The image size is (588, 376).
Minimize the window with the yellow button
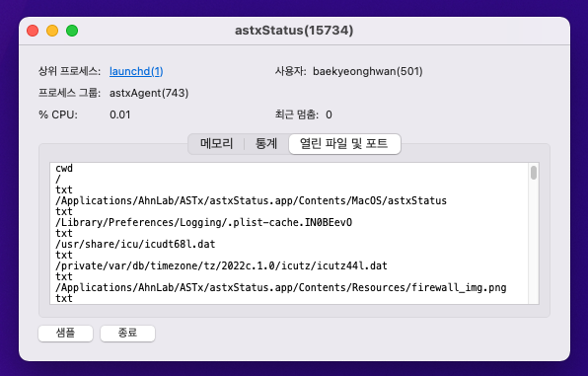[52, 31]
